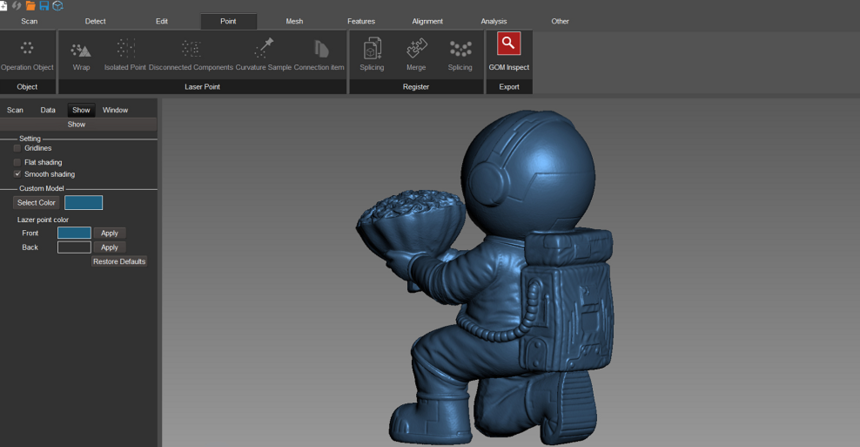The height and width of the screenshot is (447, 860).
Task: Click the new file icon in top toolbar
Action: click(3, 6)
